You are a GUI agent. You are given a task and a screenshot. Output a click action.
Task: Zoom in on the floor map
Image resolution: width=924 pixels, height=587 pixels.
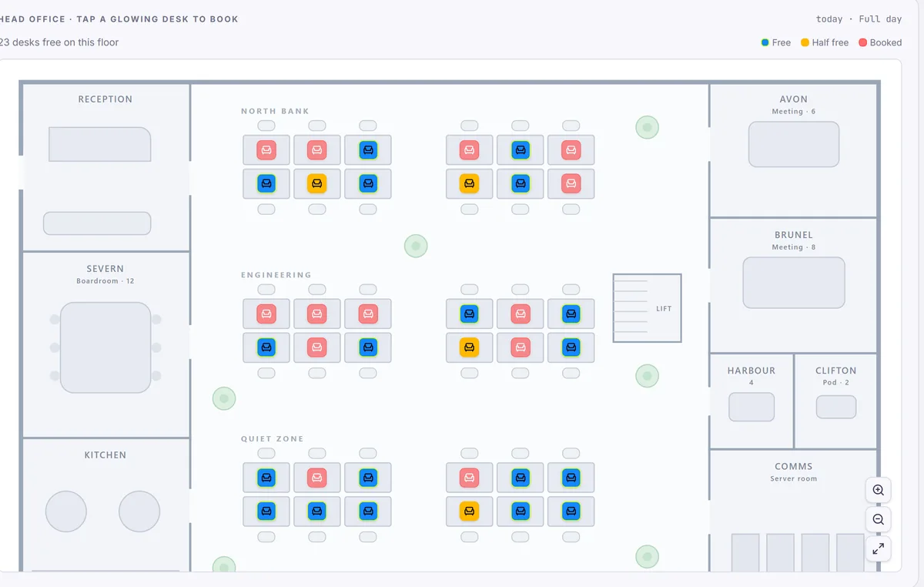point(879,490)
